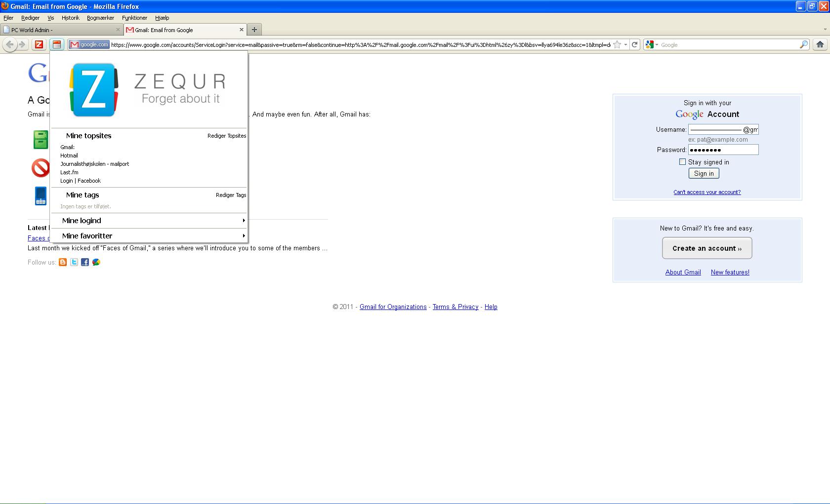Open the Rediger menu

point(30,18)
